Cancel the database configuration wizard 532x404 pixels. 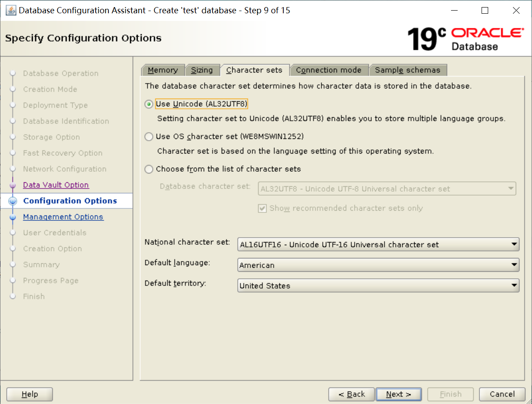click(x=502, y=394)
